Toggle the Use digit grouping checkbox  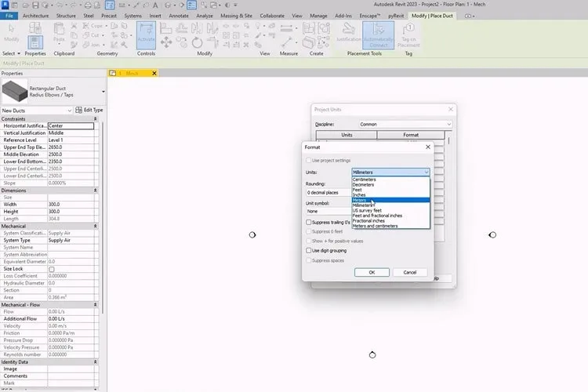309,250
